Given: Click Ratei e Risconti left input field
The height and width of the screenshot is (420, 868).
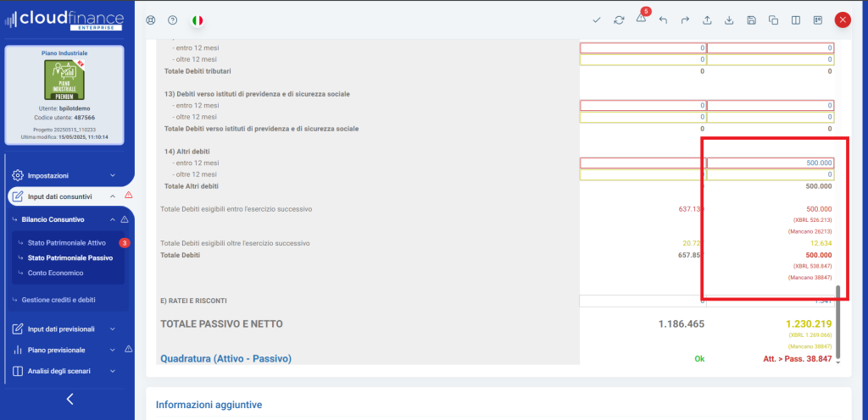Looking at the screenshot, I should 643,301.
